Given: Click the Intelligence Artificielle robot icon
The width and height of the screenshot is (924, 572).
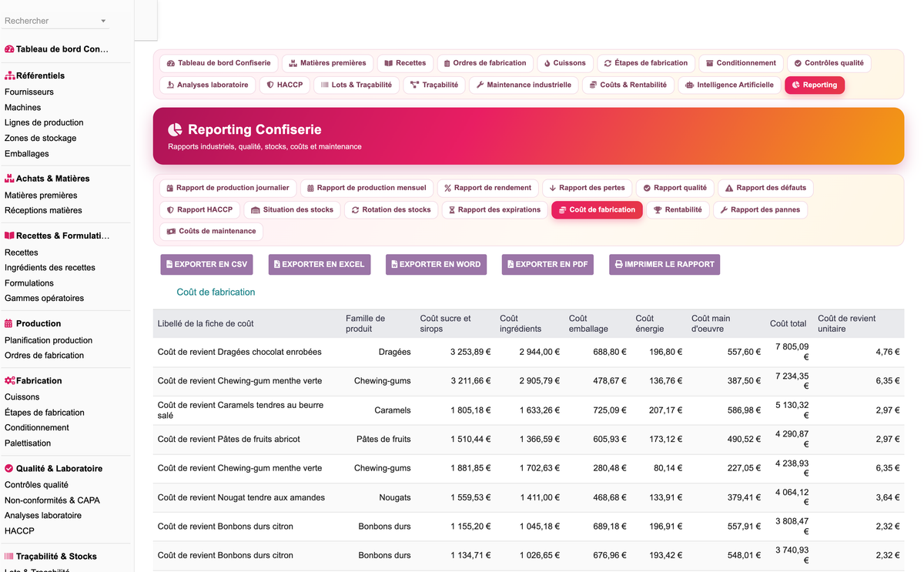Looking at the screenshot, I should coord(689,85).
